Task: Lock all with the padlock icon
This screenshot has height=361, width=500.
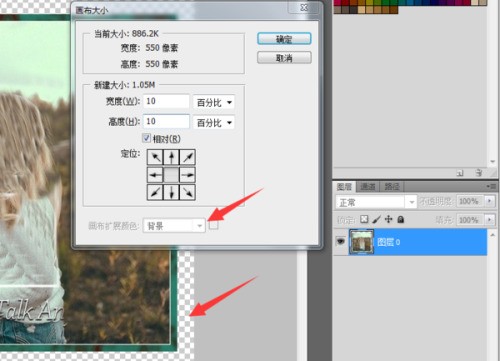Action: click(401, 219)
